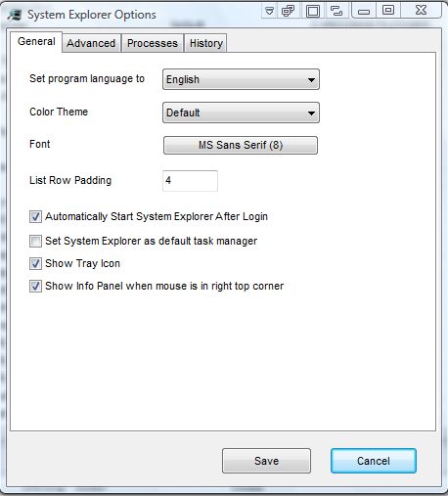Switch to the Advanced tab
The height and width of the screenshot is (496, 448).
pos(91,43)
